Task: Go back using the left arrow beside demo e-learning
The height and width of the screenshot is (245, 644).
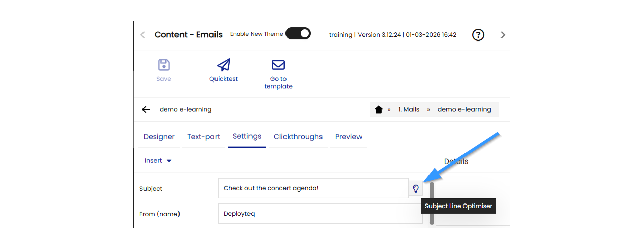Action: click(x=146, y=109)
